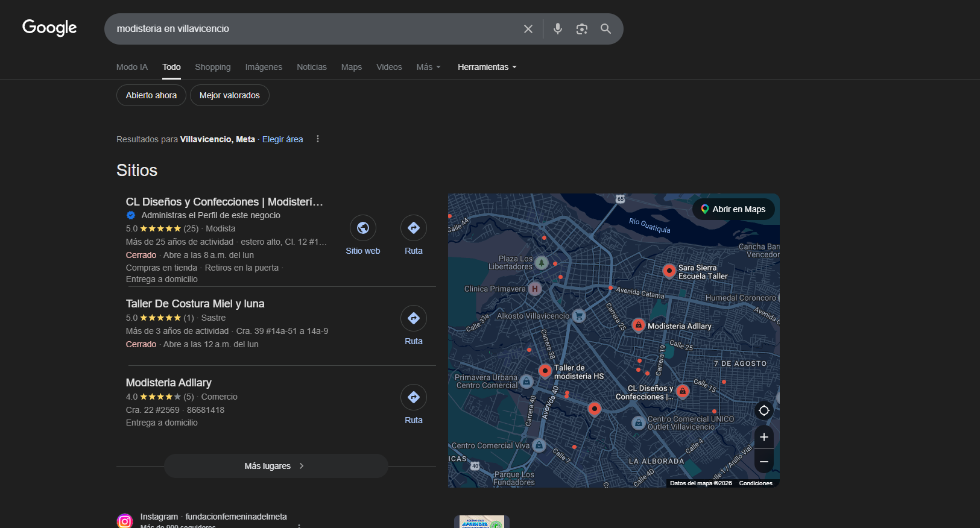
Task: Select CL Diseños y Confecciones map pin
Action: pyautogui.click(x=682, y=391)
